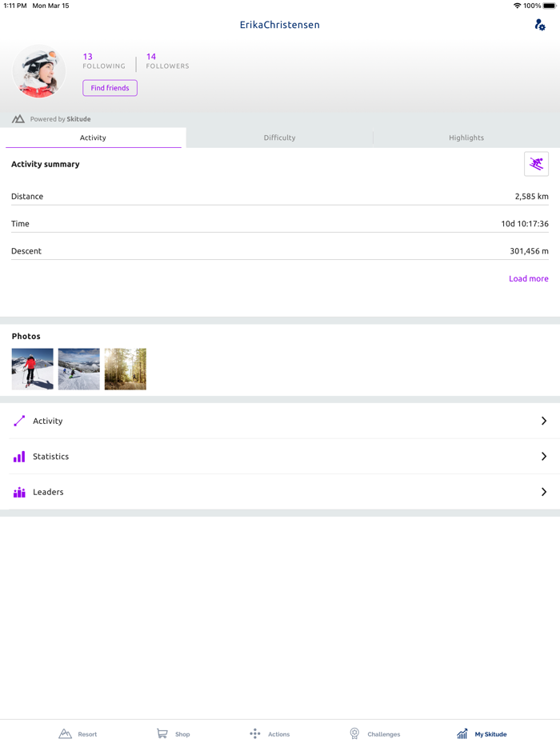
Task: Expand the Activity row chevron
Action: coord(544,421)
